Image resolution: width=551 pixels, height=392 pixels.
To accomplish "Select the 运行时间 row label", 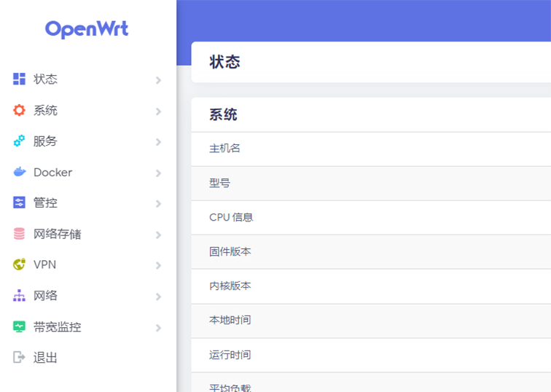I will tap(230, 355).
